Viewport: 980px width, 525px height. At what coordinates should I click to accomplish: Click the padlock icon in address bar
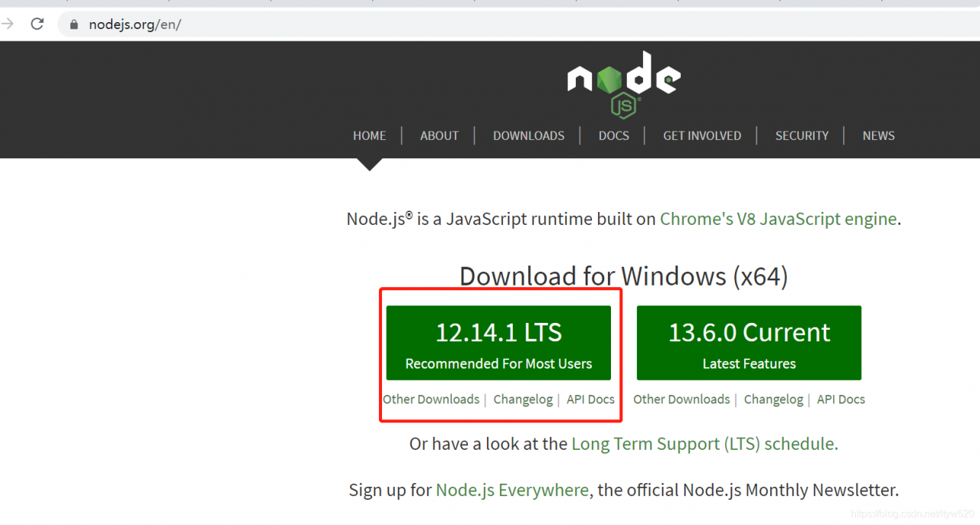pos(74,24)
